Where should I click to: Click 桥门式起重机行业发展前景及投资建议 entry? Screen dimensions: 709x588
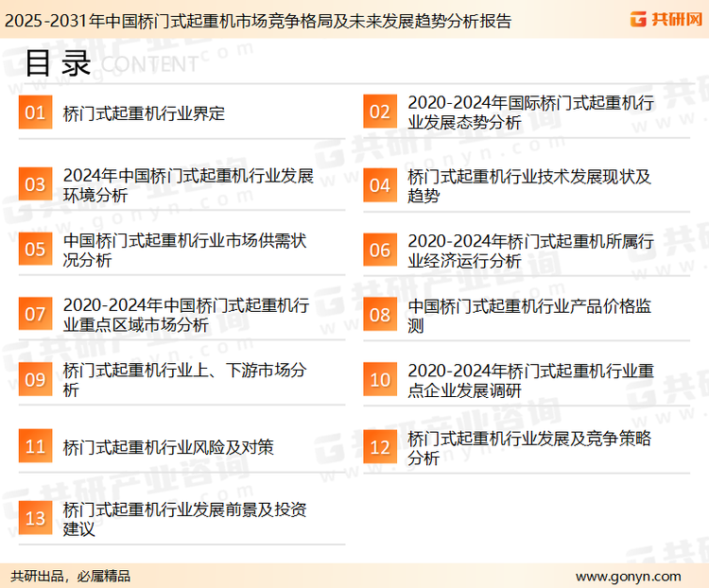184,518
